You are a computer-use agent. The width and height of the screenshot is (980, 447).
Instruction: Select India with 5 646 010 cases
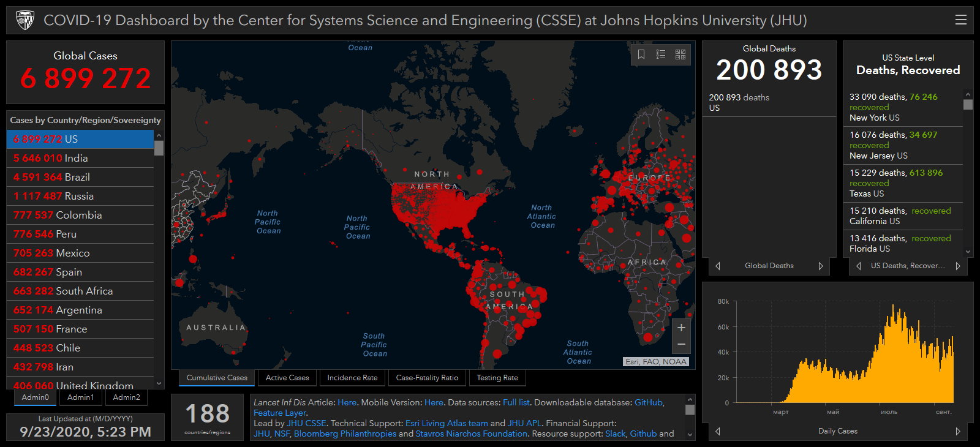click(x=80, y=158)
